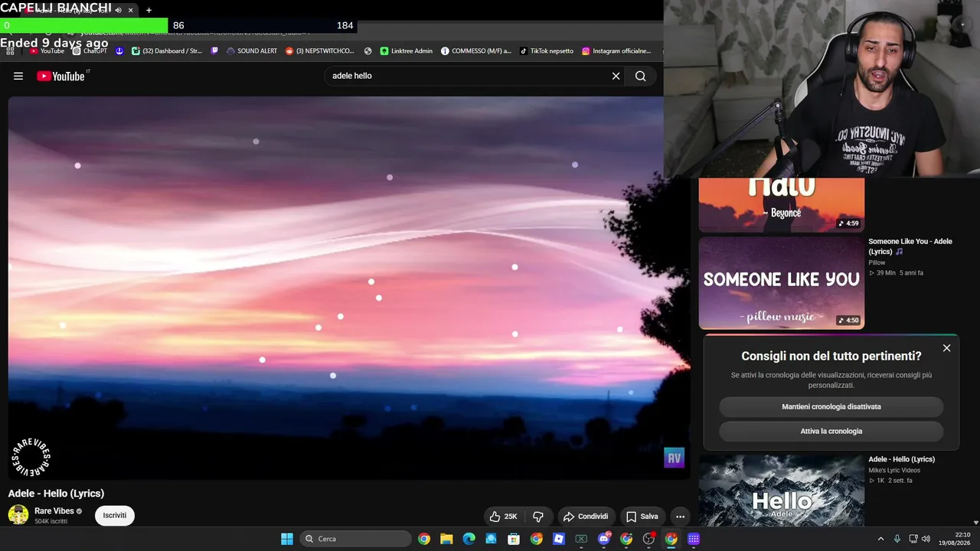980x551 pixels.
Task: Go to YouTube home via logo
Action: pyautogui.click(x=63, y=76)
